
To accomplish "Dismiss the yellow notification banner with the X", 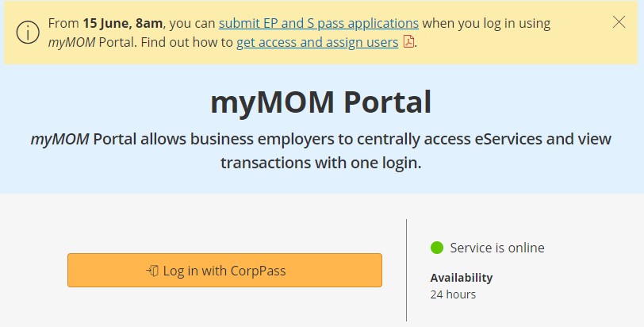I will coord(619,22).
